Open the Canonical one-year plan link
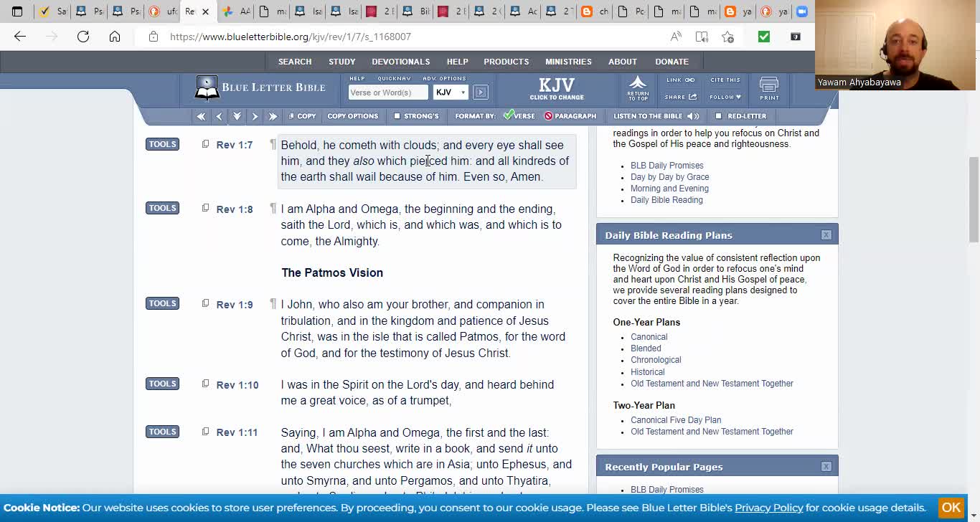The width and height of the screenshot is (980, 522). [x=649, y=337]
